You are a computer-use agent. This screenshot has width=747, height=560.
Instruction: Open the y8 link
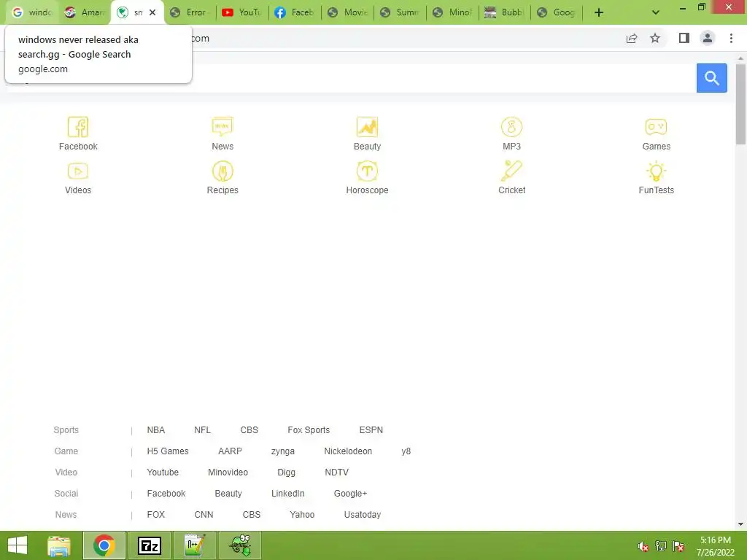(x=406, y=451)
